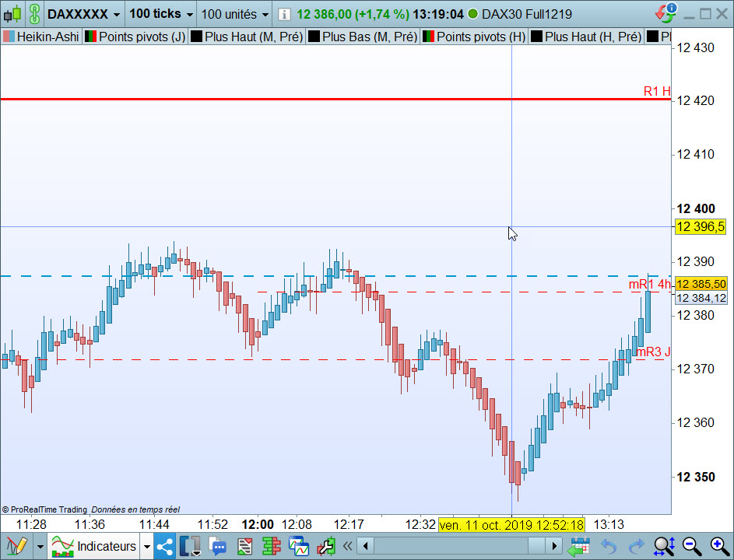The image size is (734, 560).
Task: Click the chat comments icon
Action: coord(218,546)
